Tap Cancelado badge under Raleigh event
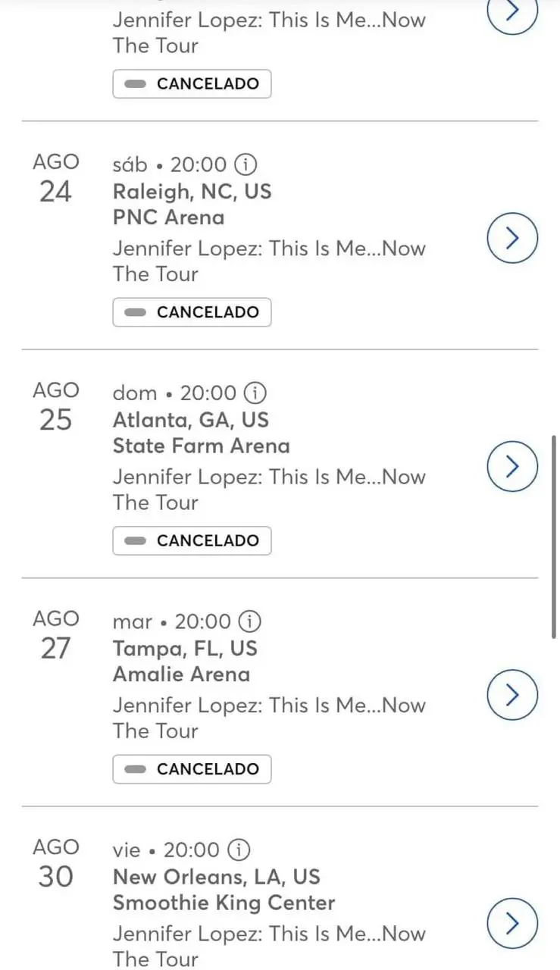The image size is (560, 970). click(192, 312)
